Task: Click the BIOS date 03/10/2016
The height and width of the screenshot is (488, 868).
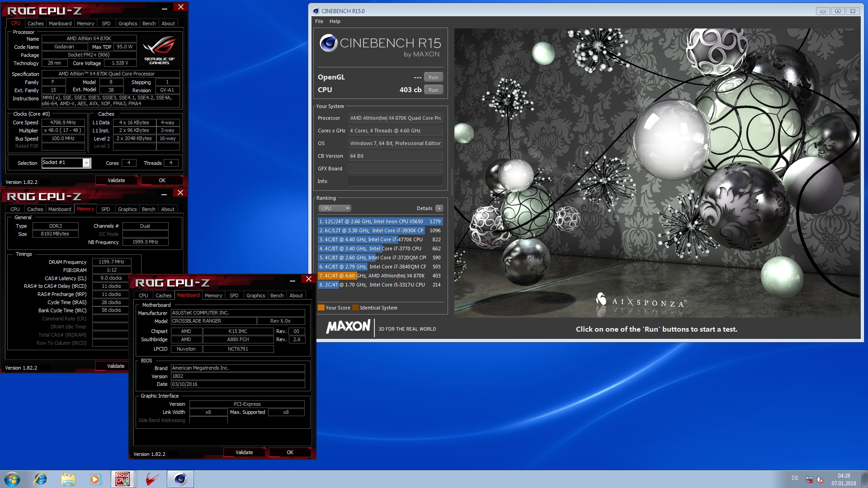Action: point(238,384)
